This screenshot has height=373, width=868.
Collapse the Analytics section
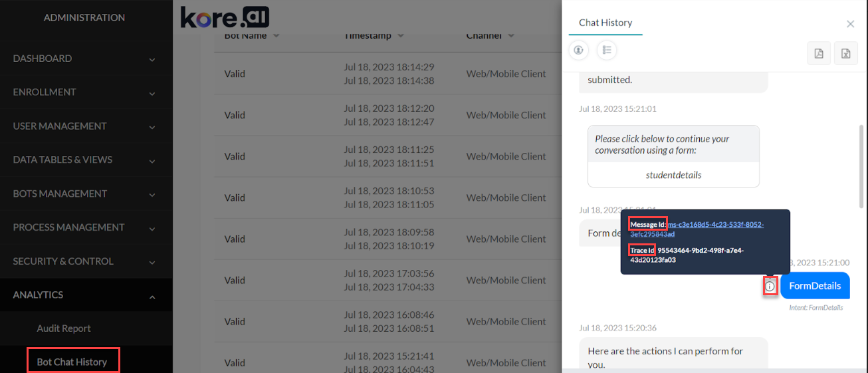152,296
